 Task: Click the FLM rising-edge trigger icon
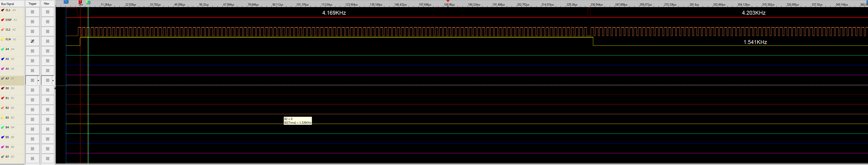[32, 41]
